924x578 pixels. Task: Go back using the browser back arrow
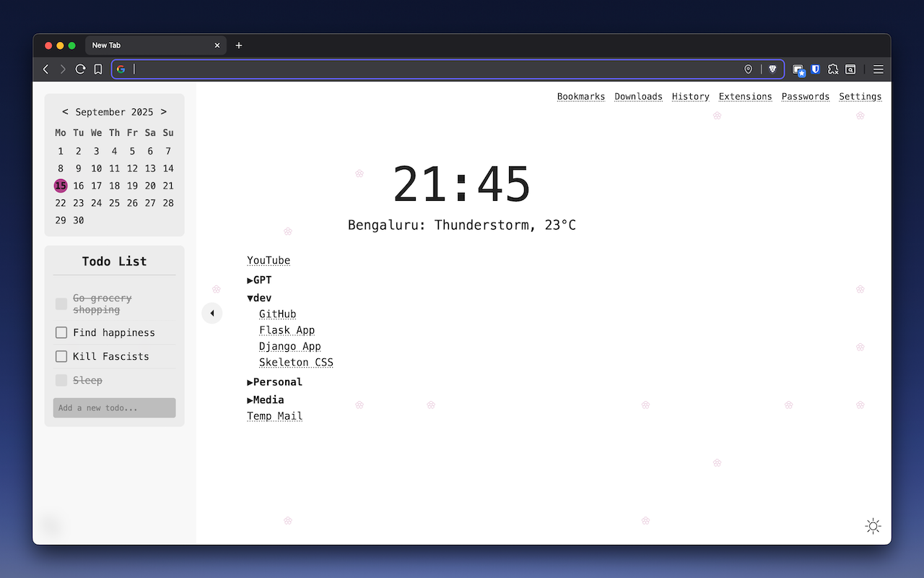tap(46, 69)
